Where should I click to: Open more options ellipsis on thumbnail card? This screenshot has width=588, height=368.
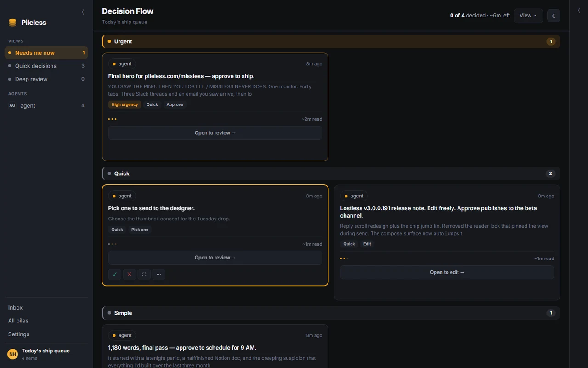159,274
